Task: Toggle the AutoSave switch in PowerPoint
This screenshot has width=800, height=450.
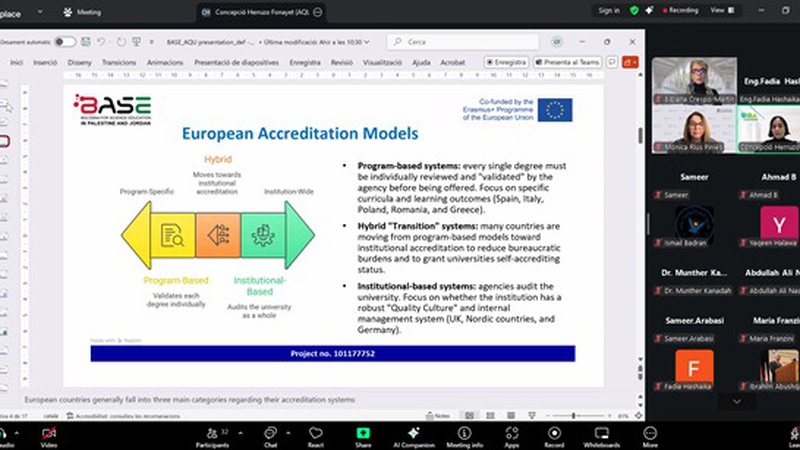Action: point(64,42)
